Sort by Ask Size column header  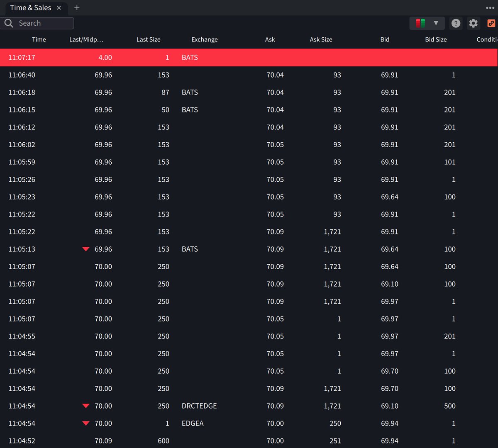321,39
